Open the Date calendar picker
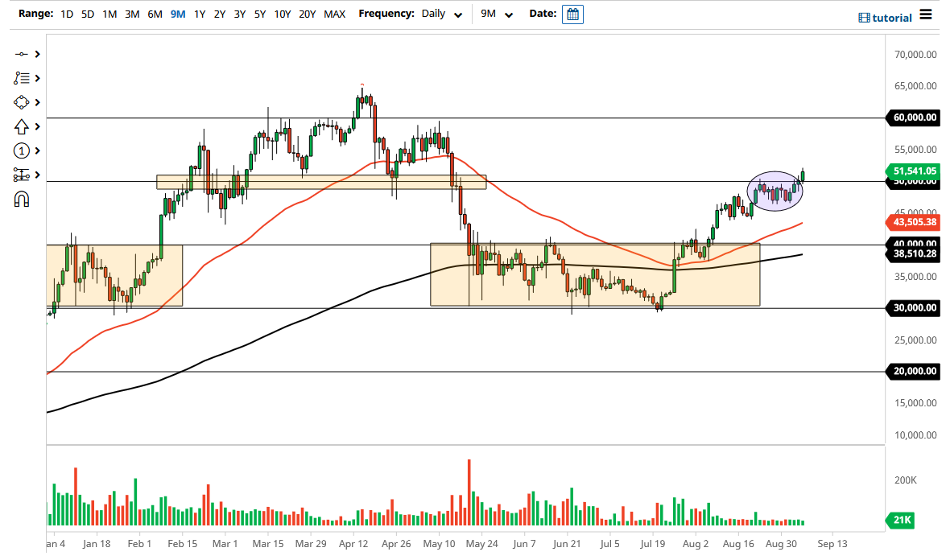This screenshot has height=560, width=946. pos(572,14)
